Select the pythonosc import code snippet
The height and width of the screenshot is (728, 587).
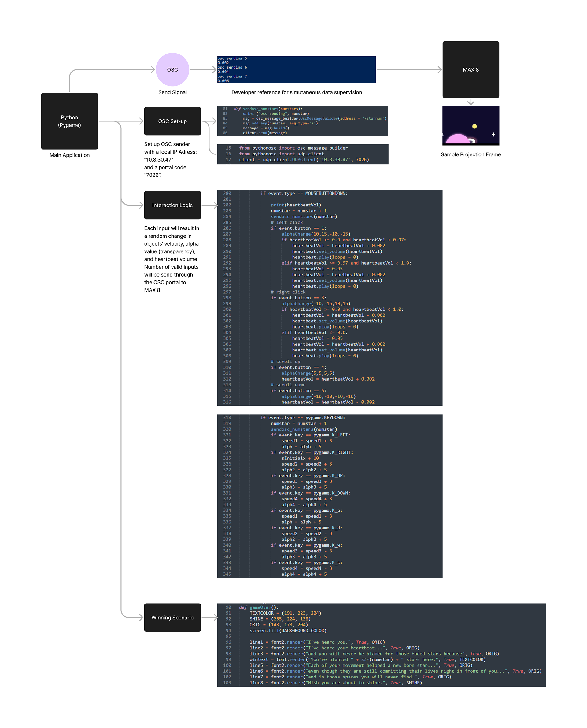pos(302,154)
